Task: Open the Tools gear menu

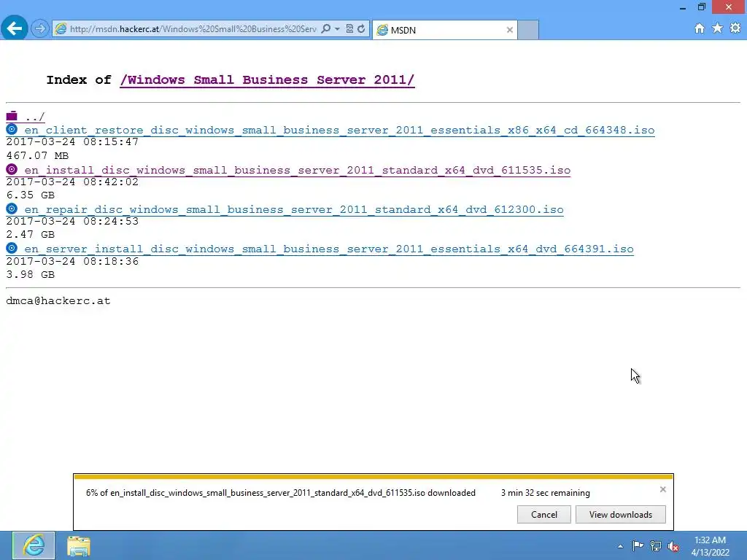Action: click(x=735, y=28)
